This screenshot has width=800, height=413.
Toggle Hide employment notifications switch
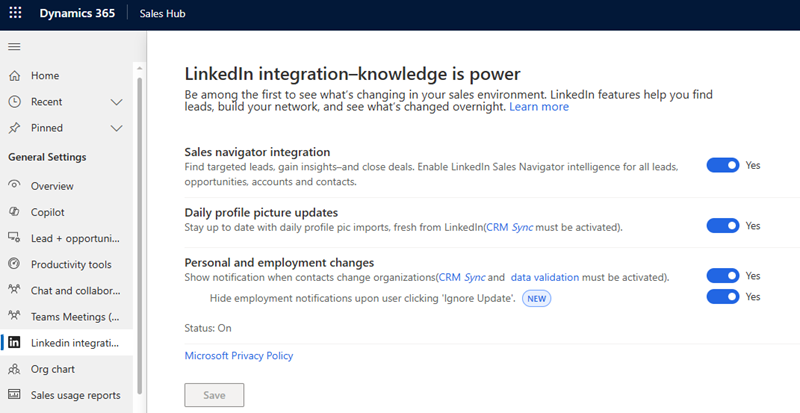tap(722, 297)
